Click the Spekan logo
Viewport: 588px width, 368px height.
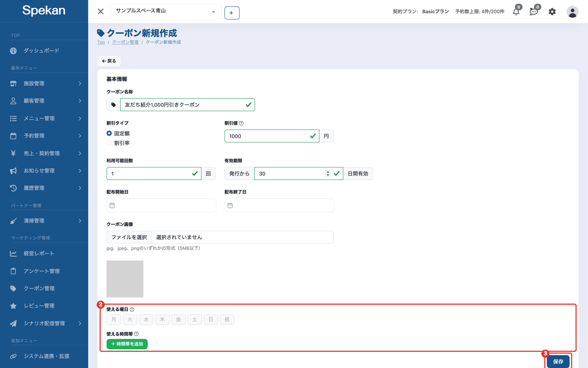point(44,10)
